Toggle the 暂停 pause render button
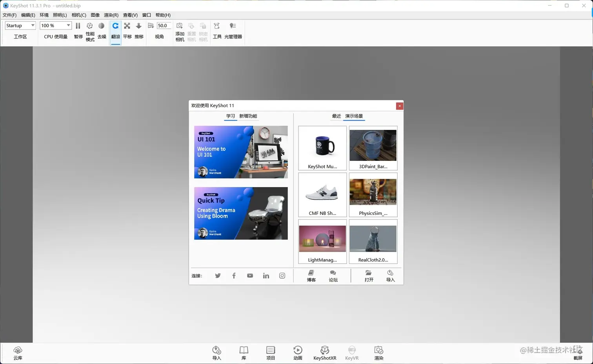The image size is (593, 364). click(78, 31)
